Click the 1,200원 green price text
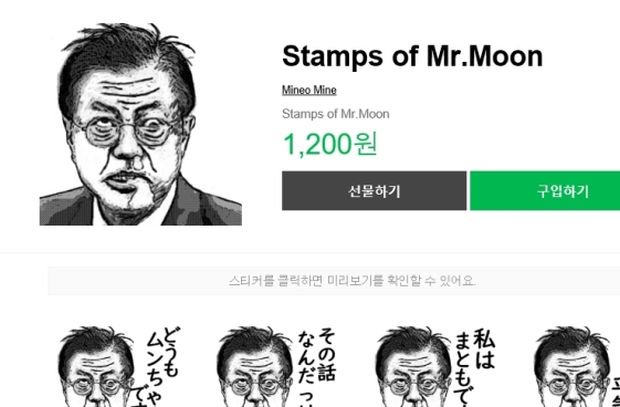The image size is (620, 407). [331, 144]
